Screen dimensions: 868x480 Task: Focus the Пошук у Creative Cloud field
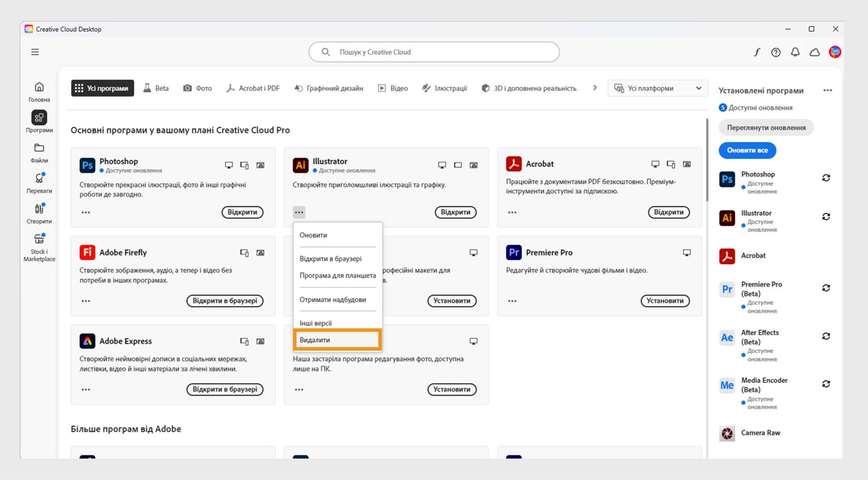click(434, 52)
